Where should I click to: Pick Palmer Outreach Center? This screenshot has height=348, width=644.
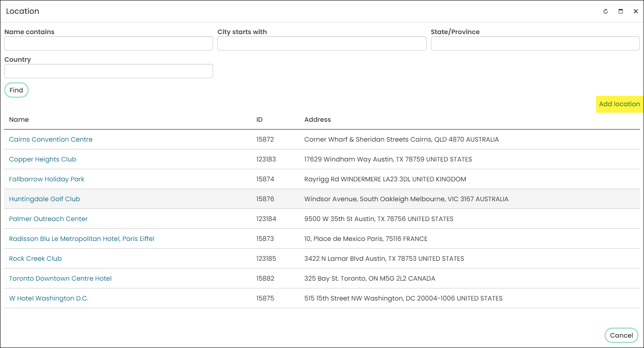tap(48, 219)
